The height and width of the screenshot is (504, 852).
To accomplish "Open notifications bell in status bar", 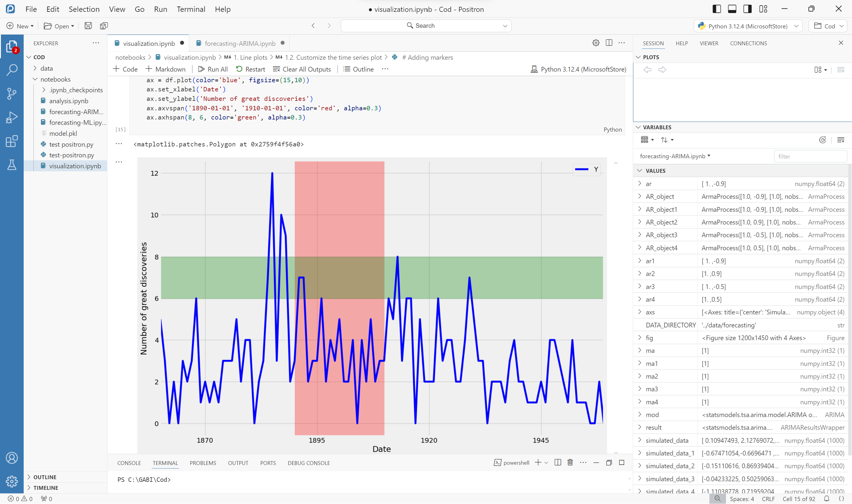I will pyautogui.click(x=827, y=499).
